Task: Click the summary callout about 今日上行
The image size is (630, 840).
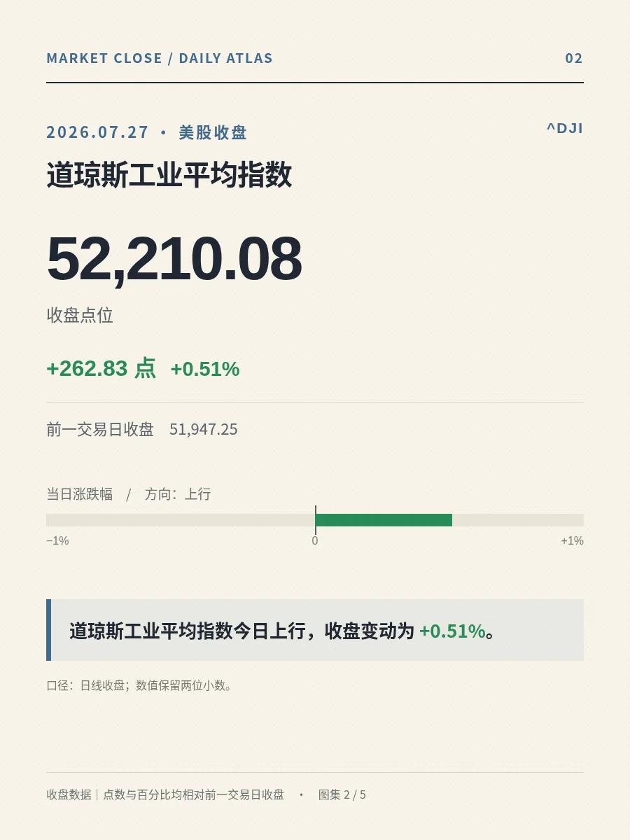Action: (315, 630)
